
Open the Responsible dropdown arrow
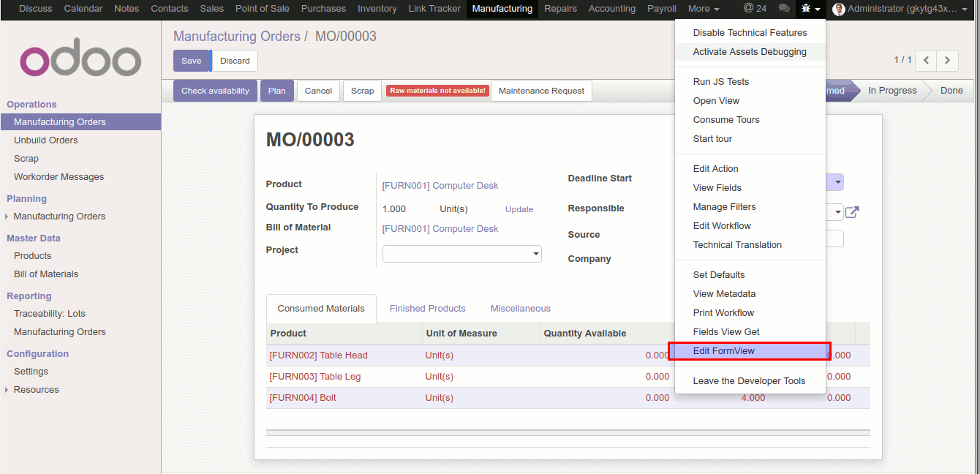point(837,212)
